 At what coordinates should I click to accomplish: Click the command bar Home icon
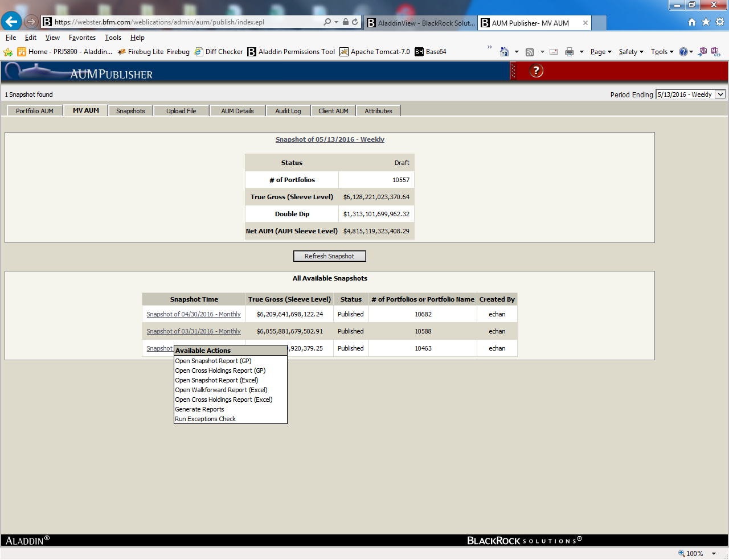tap(505, 52)
